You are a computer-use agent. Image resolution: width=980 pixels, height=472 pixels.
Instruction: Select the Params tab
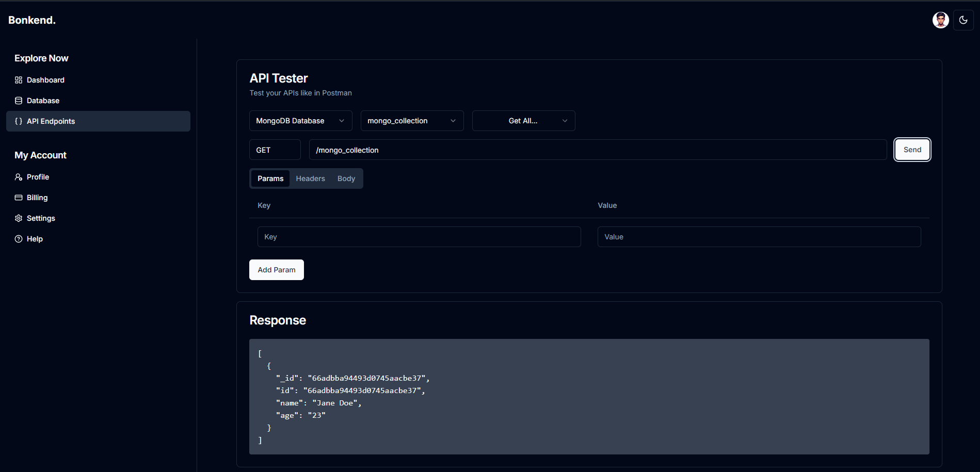[270, 178]
